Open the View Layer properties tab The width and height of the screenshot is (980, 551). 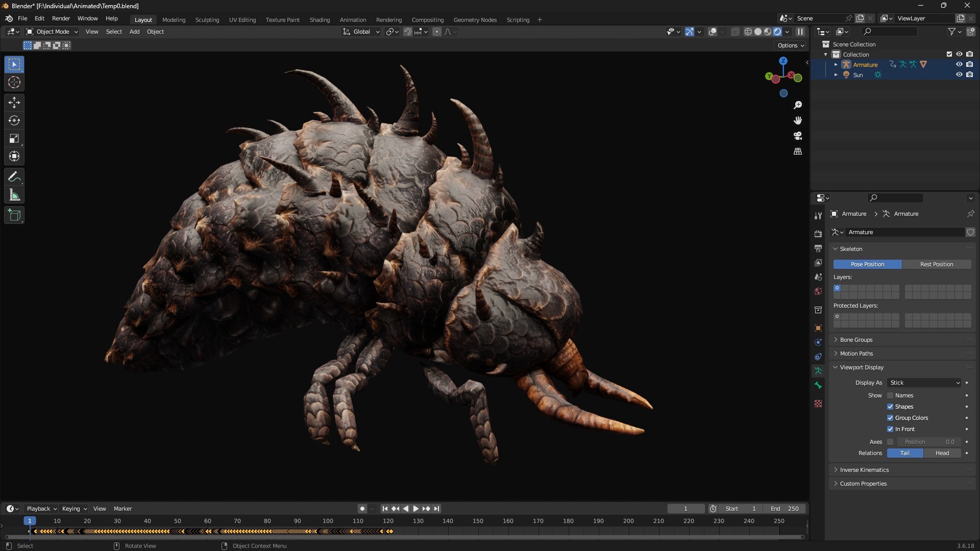(818, 263)
